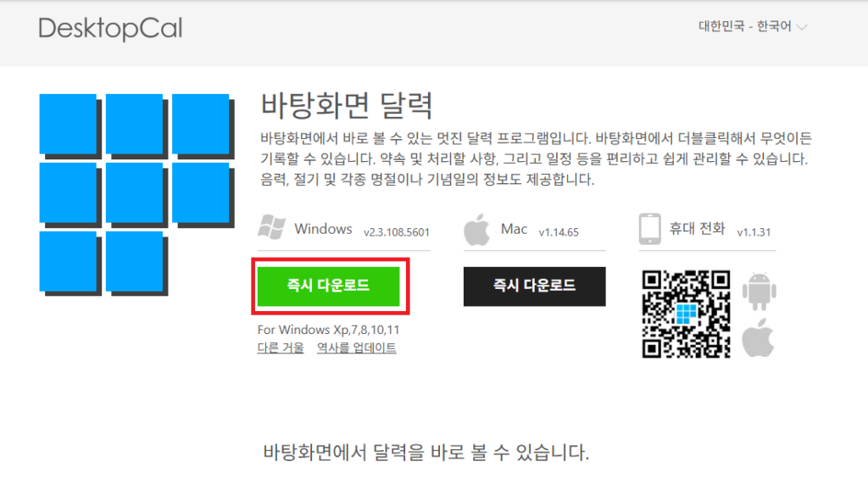Click the large blue calendar tiles logo
Screen dimensions: 868x484
[x=136, y=195]
